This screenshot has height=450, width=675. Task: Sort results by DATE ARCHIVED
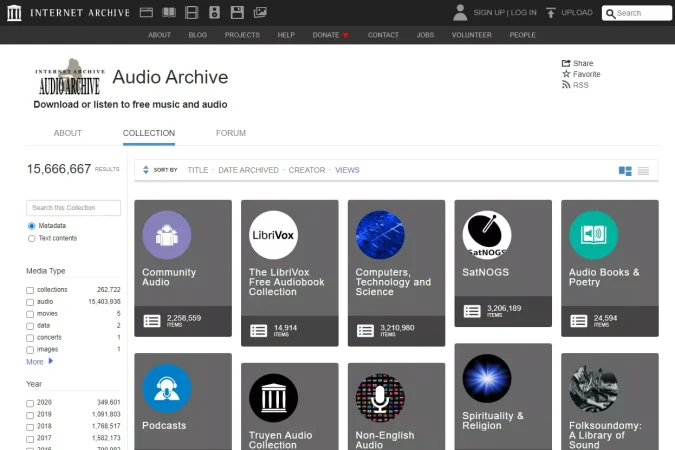point(248,170)
